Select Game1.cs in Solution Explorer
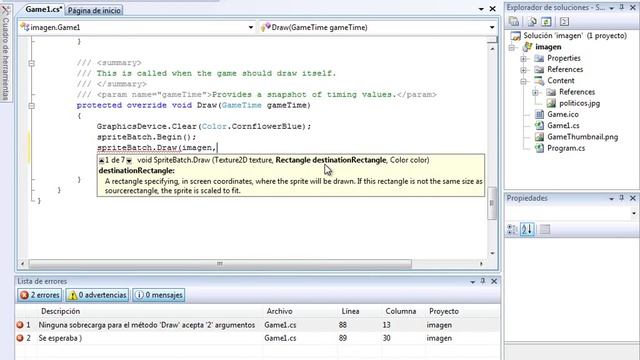Image resolution: width=640 pixels, height=360 pixels. click(563, 126)
